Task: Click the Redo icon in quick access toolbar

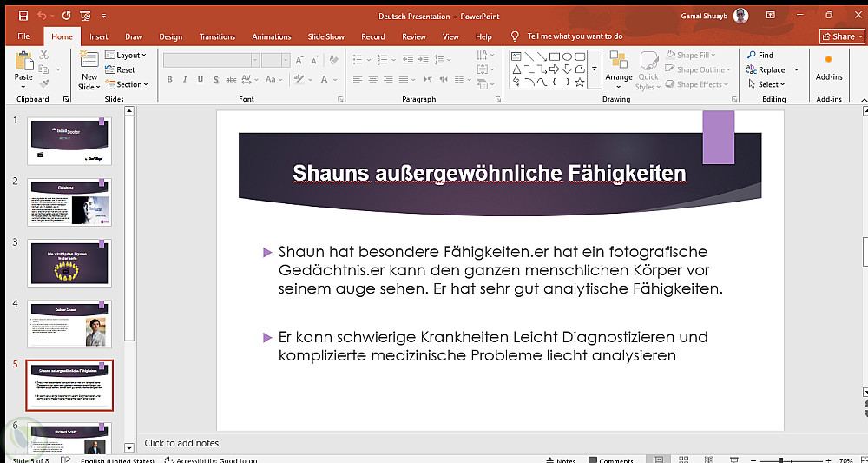Action: point(67,16)
